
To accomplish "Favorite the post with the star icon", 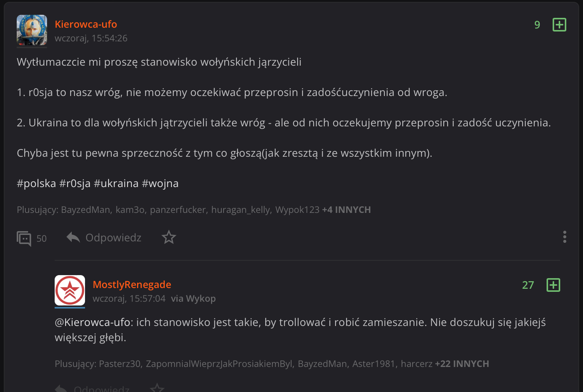I will 169,238.
